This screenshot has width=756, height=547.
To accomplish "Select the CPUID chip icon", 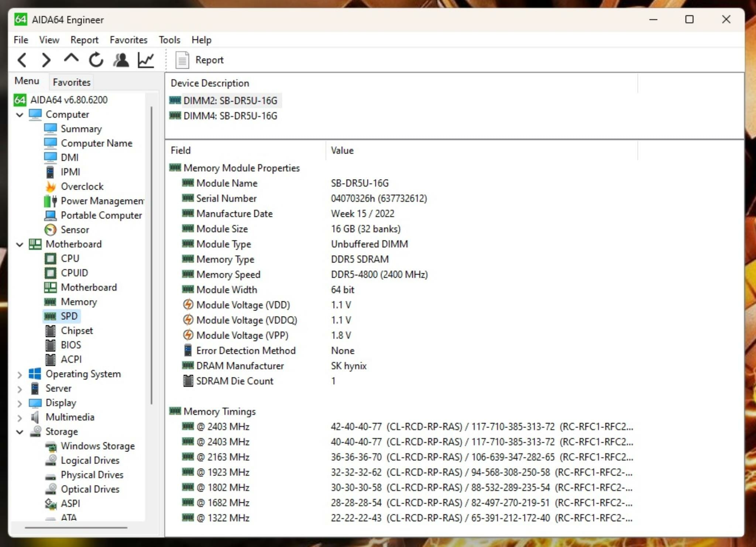I will (51, 273).
